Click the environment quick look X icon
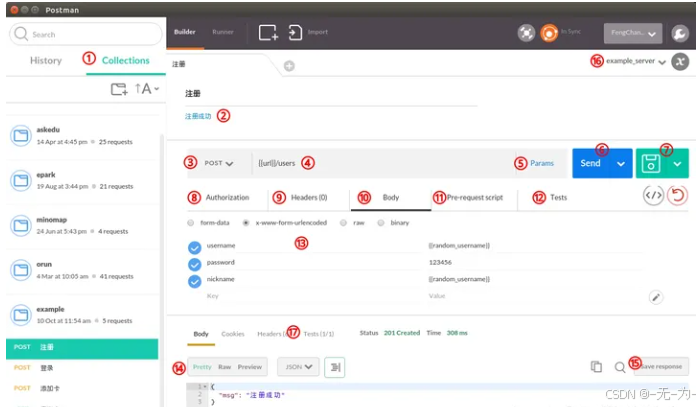 [x=680, y=62]
